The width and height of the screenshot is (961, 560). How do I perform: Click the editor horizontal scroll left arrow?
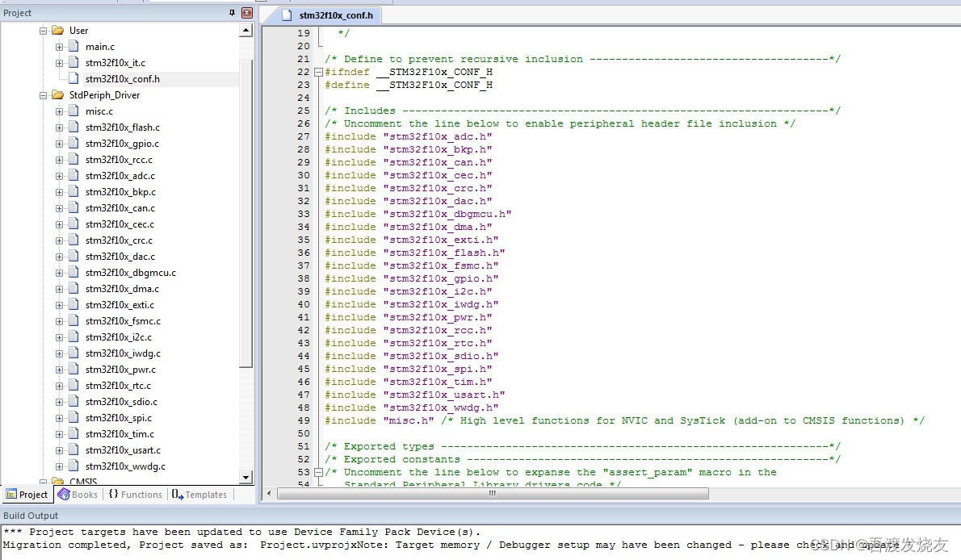pos(268,493)
